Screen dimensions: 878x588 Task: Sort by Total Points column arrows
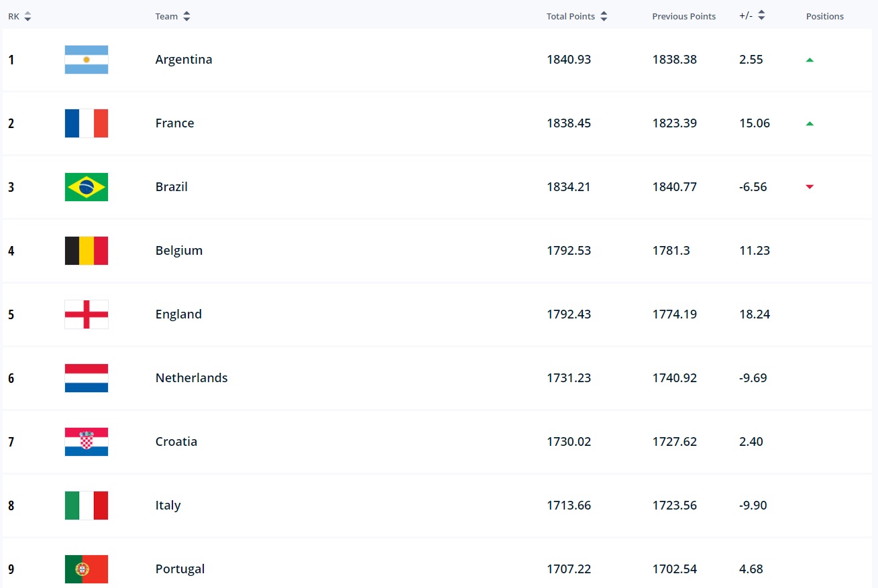[604, 16]
